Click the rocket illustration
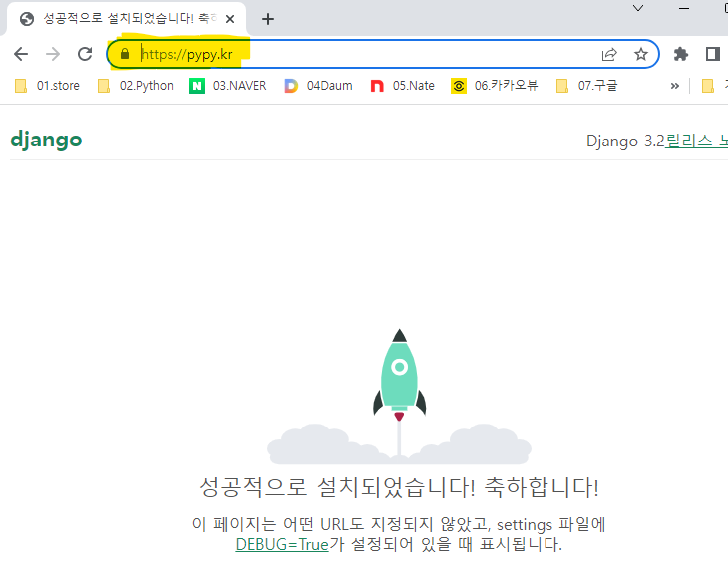Image resolution: width=728 pixels, height=569 pixels. click(399, 397)
